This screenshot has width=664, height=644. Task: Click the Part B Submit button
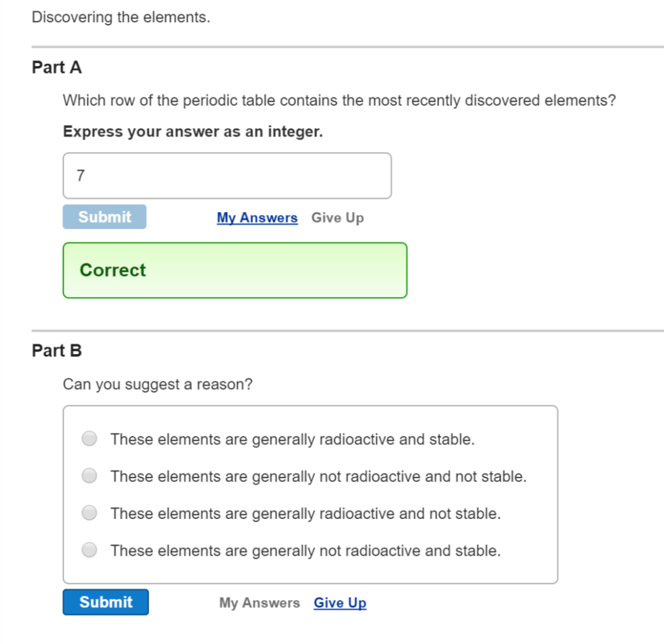[x=105, y=602]
